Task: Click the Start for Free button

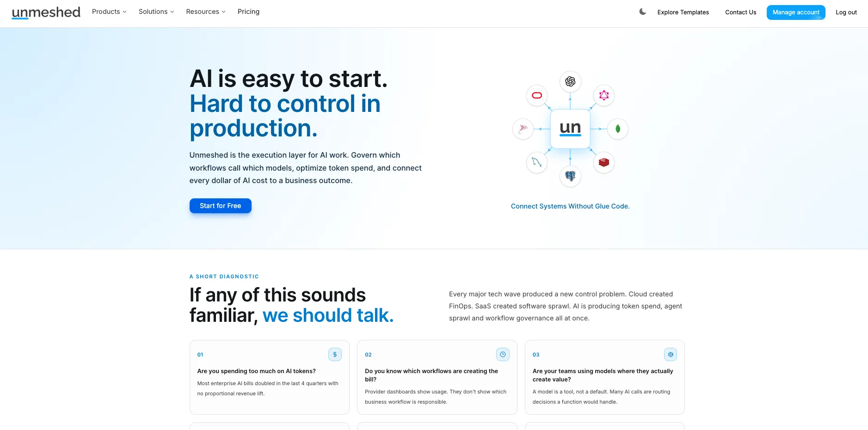Action: click(221, 206)
